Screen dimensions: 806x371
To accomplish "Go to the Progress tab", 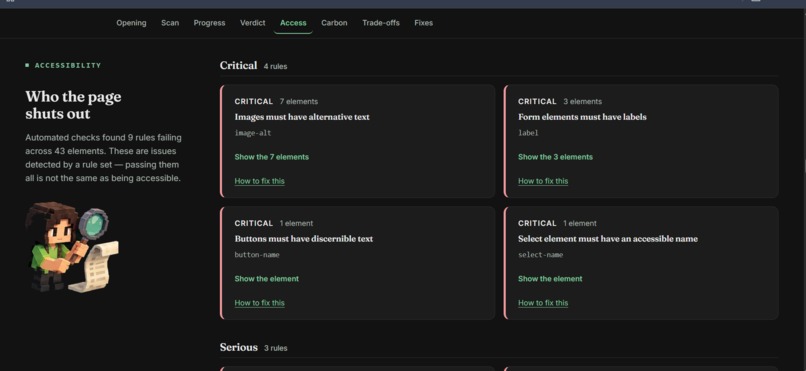I will coord(209,23).
